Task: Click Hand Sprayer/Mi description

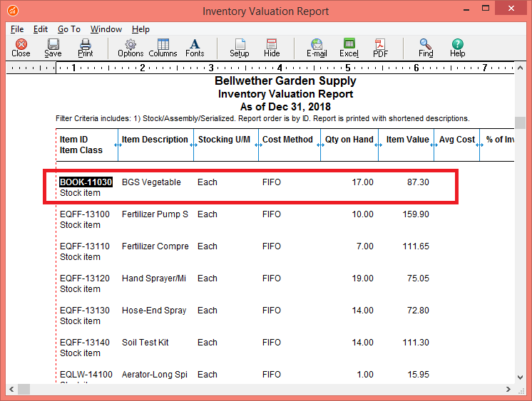Action: point(154,278)
